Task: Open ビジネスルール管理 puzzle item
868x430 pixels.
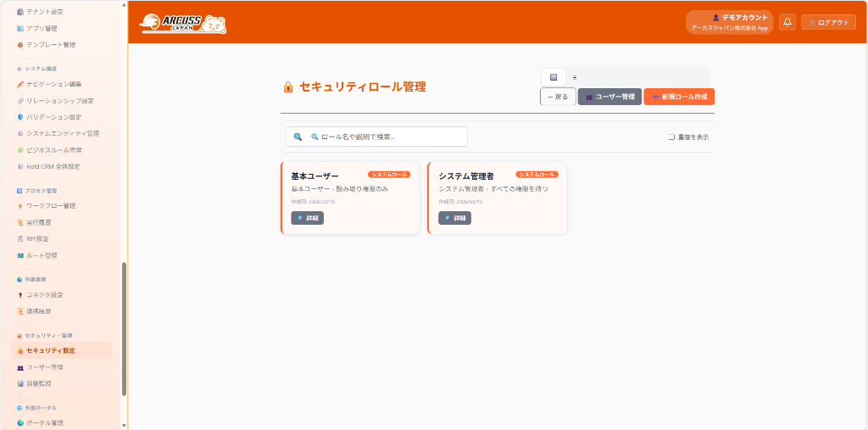Action: (x=49, y=150)
